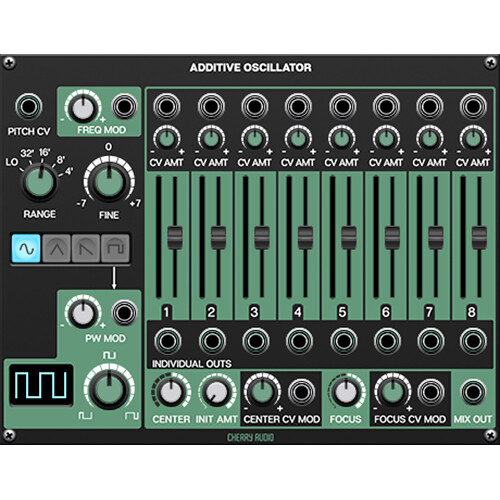Viewport: 500px width, 500px height.
Task: Click the square wave display screen
Action: coord(41,385)
